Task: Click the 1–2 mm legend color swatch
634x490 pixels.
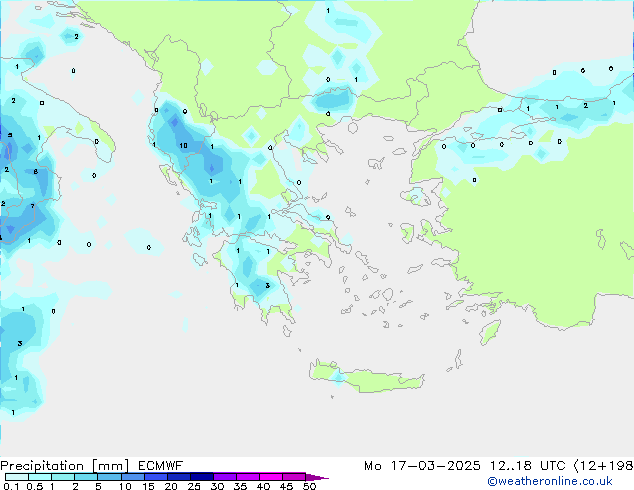Action: click(x=63, y=477)
